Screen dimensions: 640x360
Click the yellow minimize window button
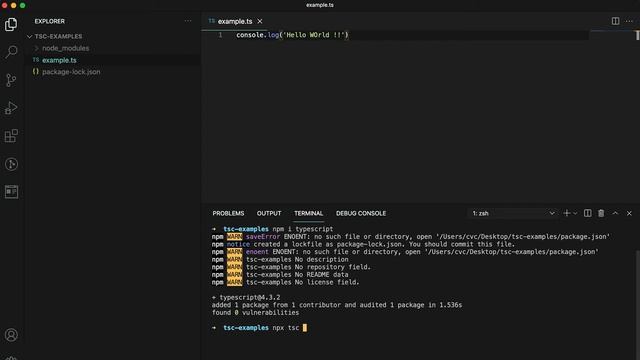pos(13,5)
